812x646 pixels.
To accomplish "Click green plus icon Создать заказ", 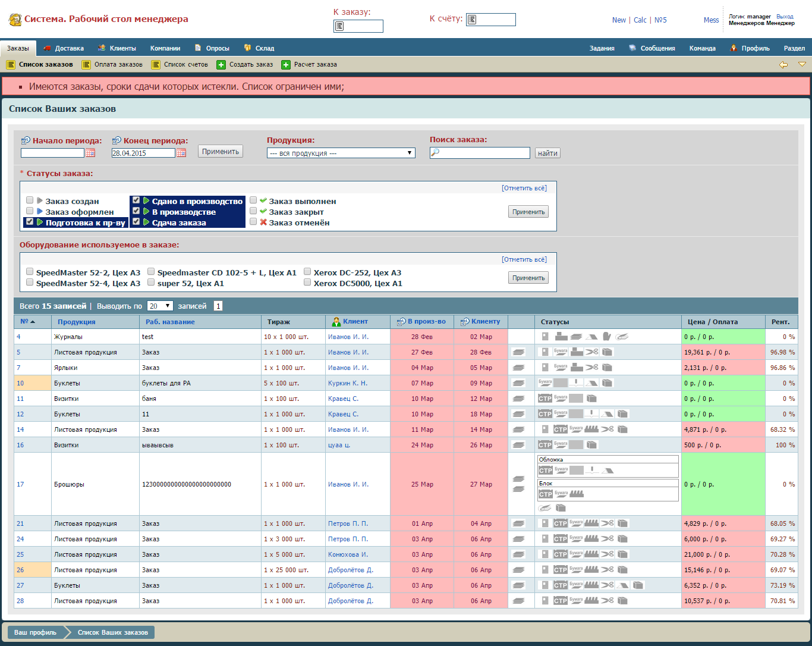I will tap(221, 65).
